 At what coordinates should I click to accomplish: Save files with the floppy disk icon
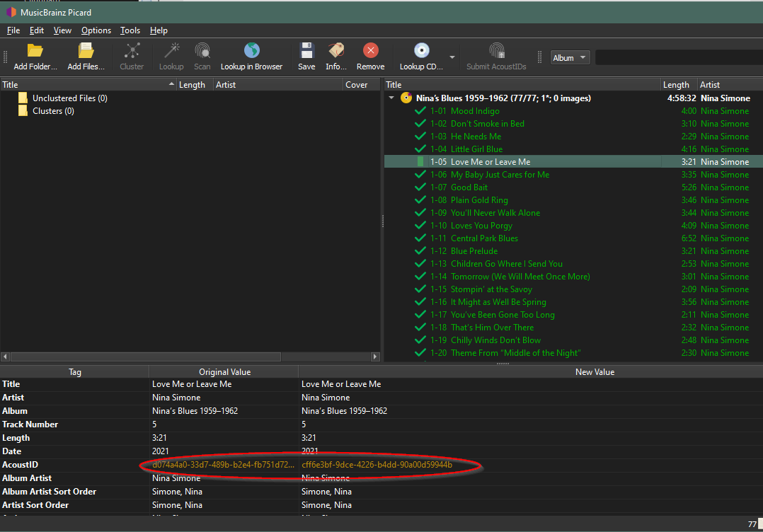coord(306,52)
